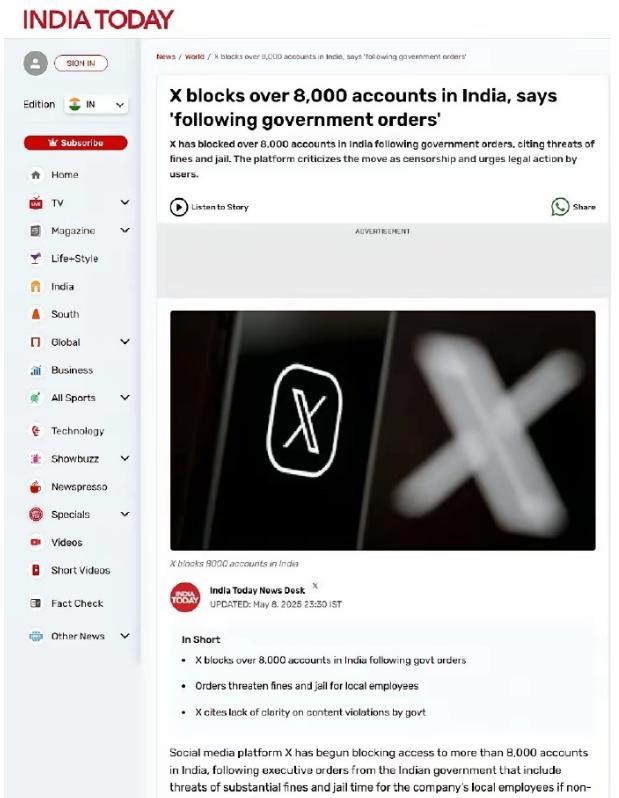Screen dimensions: 619x798
Task: Expand the Magazine submenu chevron
Action: 125,231
